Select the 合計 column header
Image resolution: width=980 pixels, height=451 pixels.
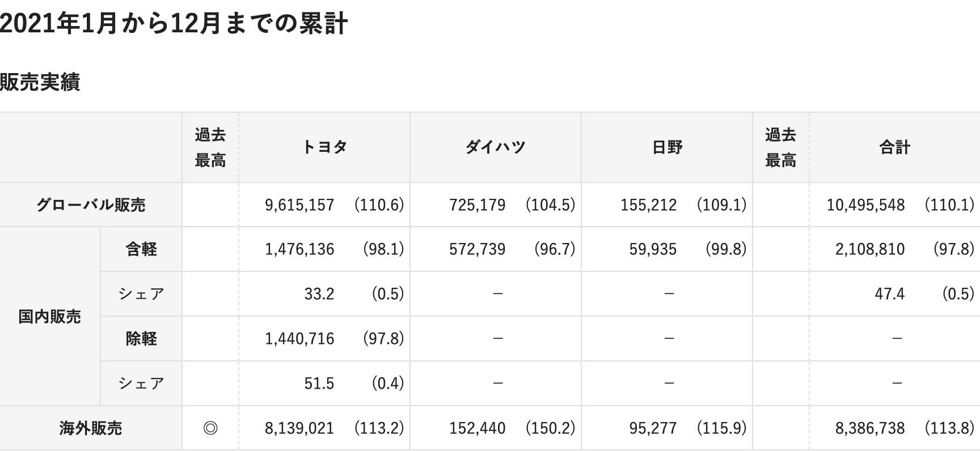tap(894, 147)
